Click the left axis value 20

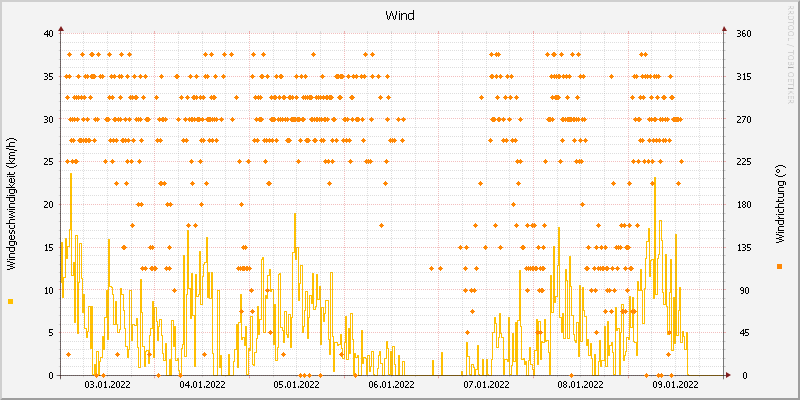click(x=48, y=205)
